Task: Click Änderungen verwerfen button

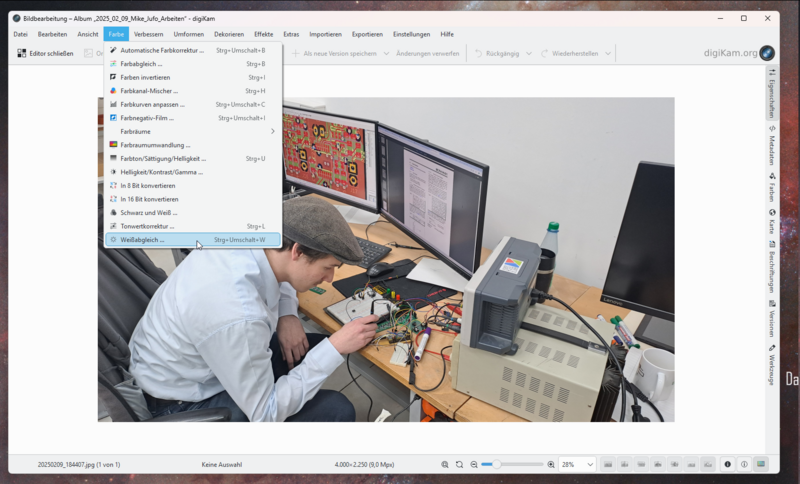Action: (x=428, y=53)
